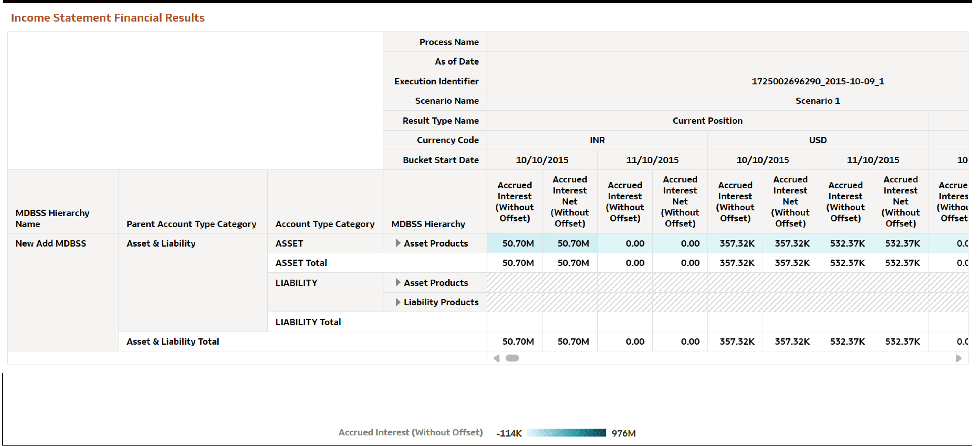This screenshot has height=446, width=980.
Task: Click the right scroll arrow to reveal more buckets
Action: (958, 358)
